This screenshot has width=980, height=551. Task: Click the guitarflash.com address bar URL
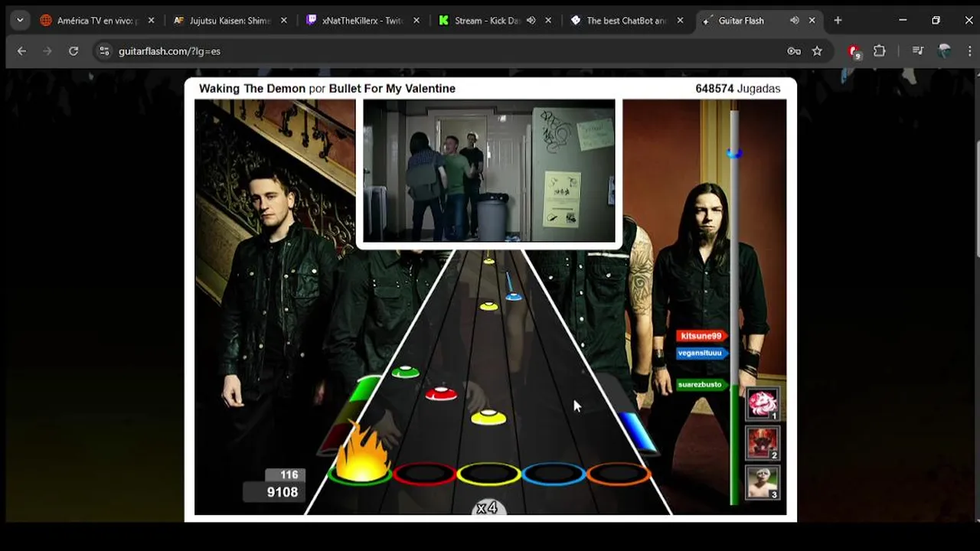(169, 51)
